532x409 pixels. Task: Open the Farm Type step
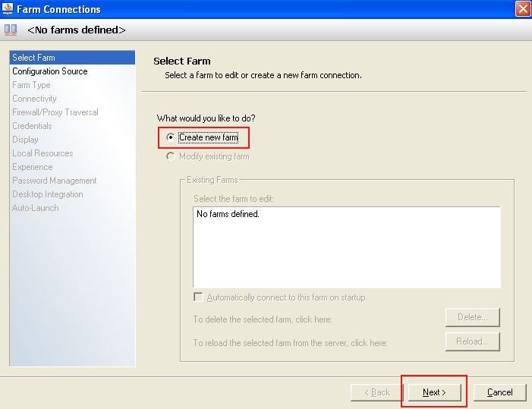pyautogui.click(x=72, y=85)
